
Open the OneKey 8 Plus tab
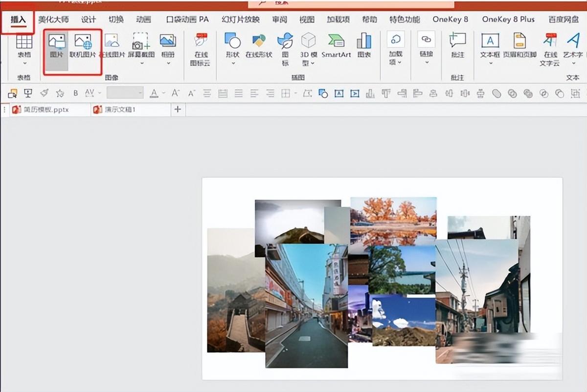(x=508, y=20)
